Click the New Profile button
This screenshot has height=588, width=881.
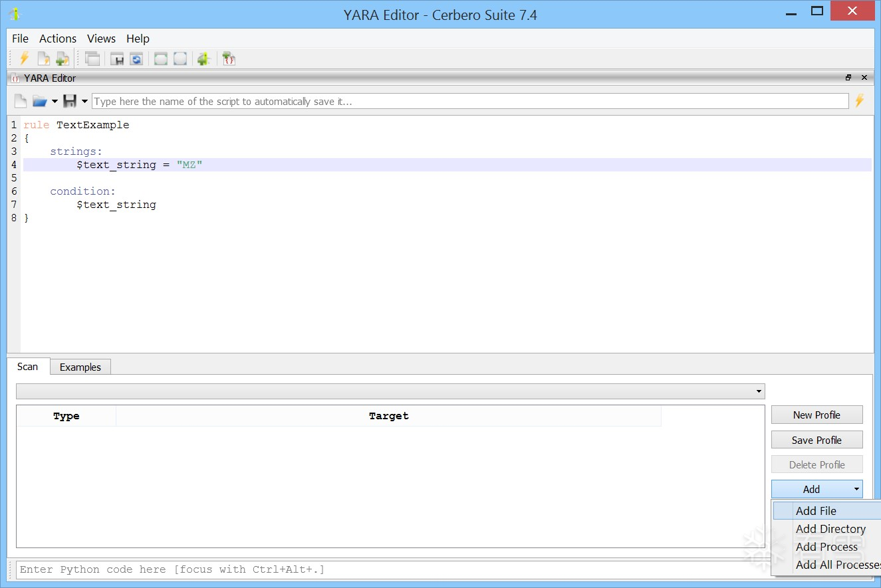tap(817, 415)
